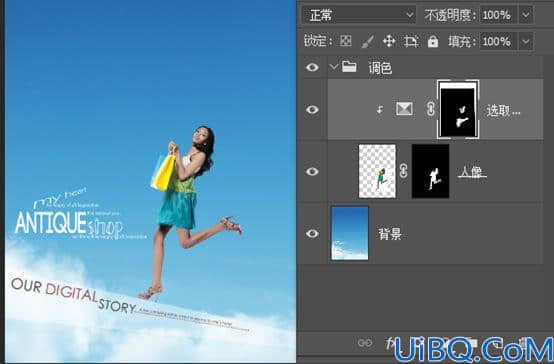Click the selective color adjustment icon
Viewport: 554px width, 364px height.
click(404, 109)
